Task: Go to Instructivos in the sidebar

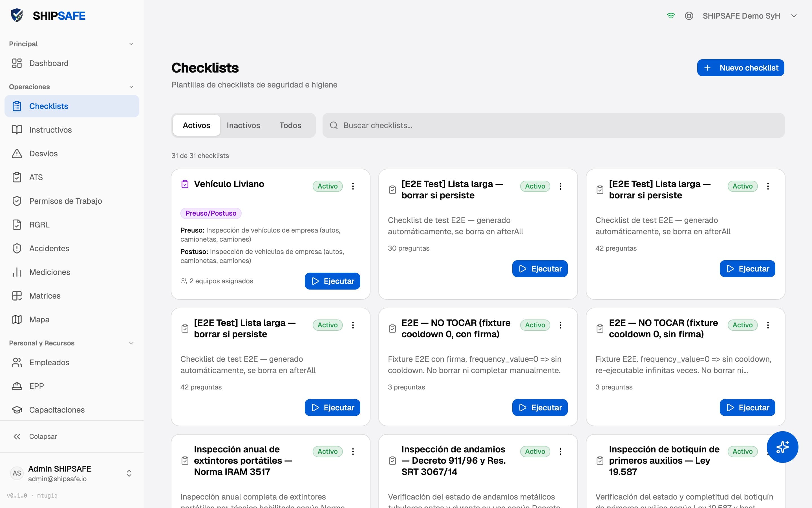Action: (x=72, y=130)
